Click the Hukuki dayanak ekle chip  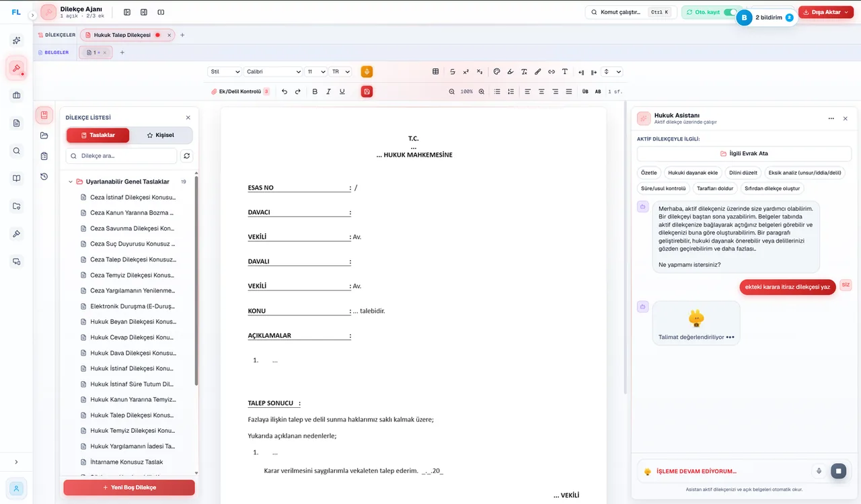pos(693,173)
